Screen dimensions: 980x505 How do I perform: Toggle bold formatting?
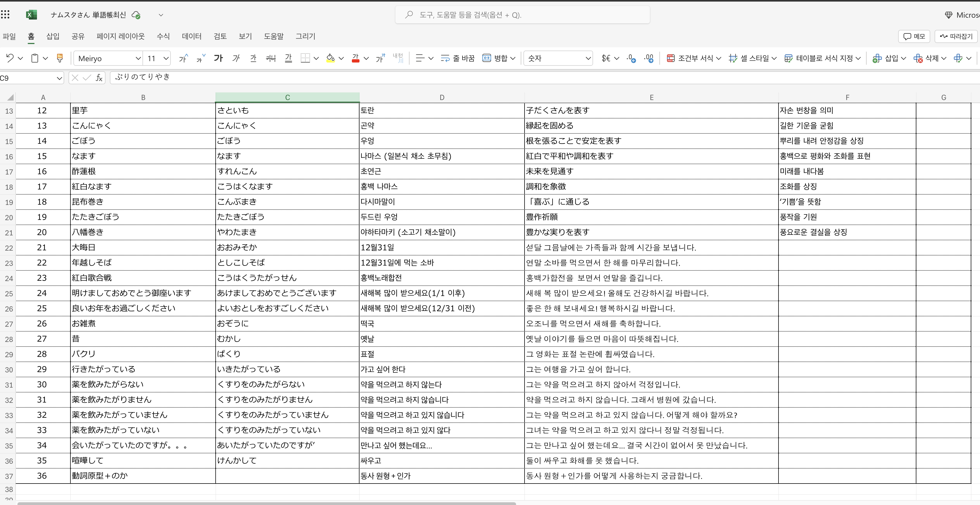(x=218, y=58)
